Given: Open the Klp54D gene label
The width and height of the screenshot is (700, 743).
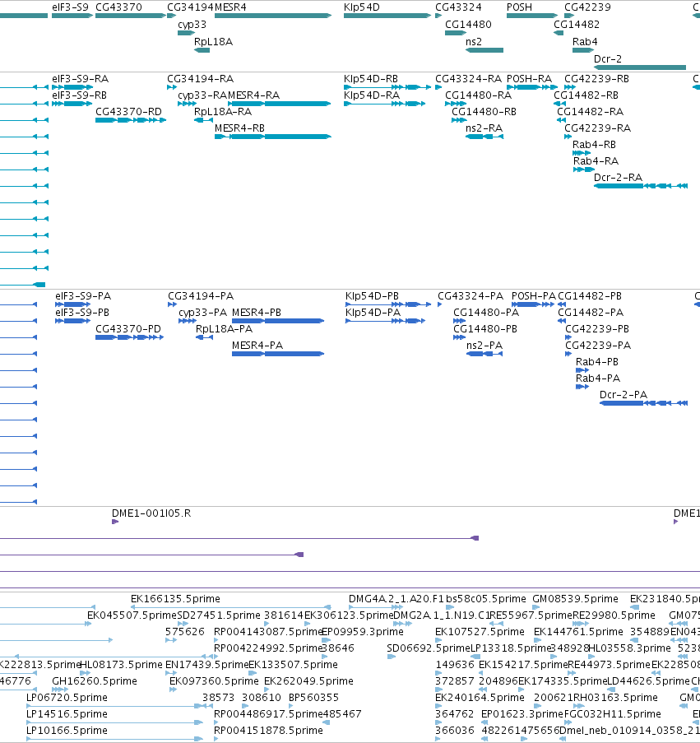Looking at the screenshot, I should click(362, 7).
